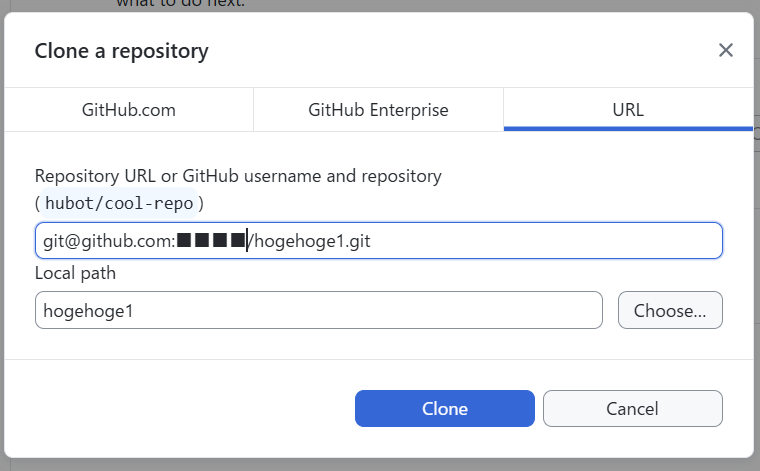Click the "Local path" label
This screenshot has height=471, width=760.
pyautogui.click(x=76, y=273)
